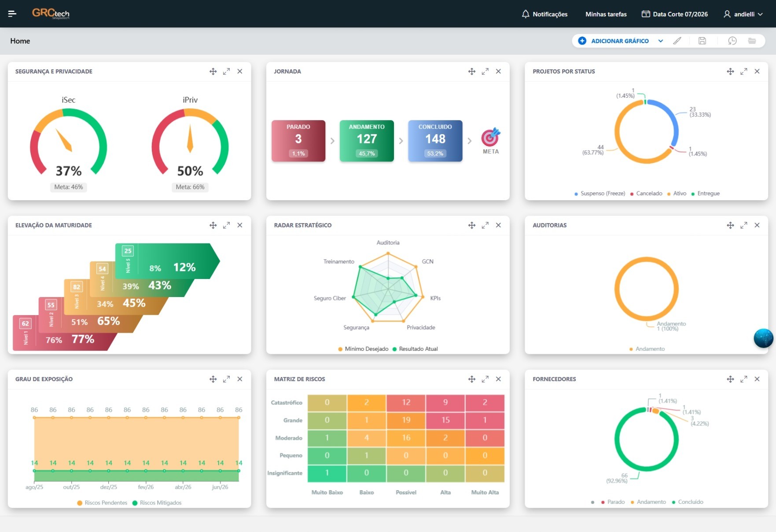This screenshot has width=776, height=532.
Task: Toggle Riscos Pendentes legend item
Action: pyautogui.click(x=102, y=503)
